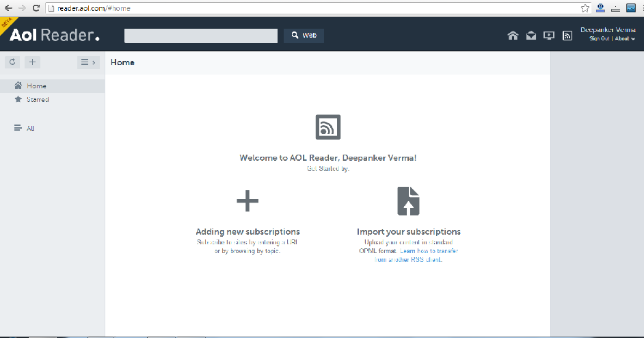The width and height of the screenshot is (644, 338).
Task: Open the sidebar list options menu
Action: coord(88,62)
